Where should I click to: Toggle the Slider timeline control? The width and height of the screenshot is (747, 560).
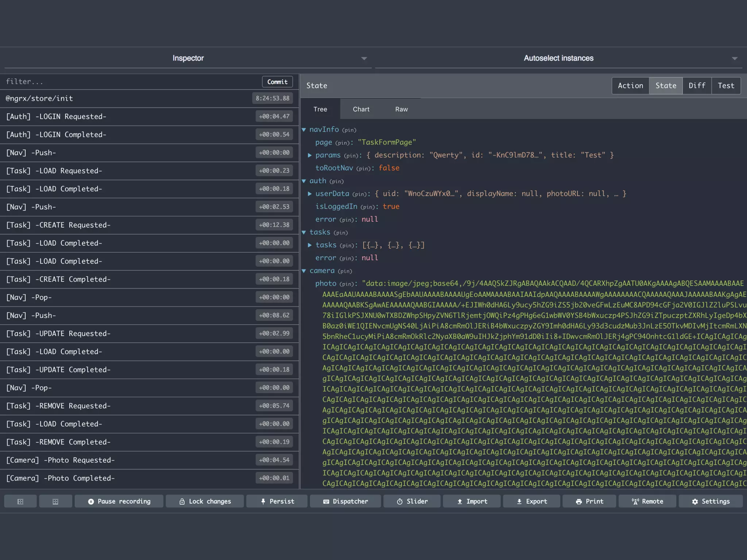(x=412, y=501)
